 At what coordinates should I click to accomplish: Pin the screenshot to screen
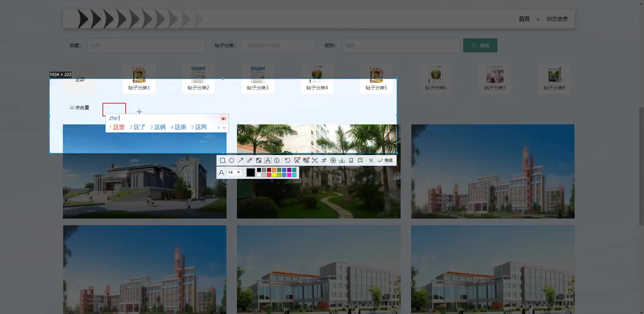click(x=324, y=160)
